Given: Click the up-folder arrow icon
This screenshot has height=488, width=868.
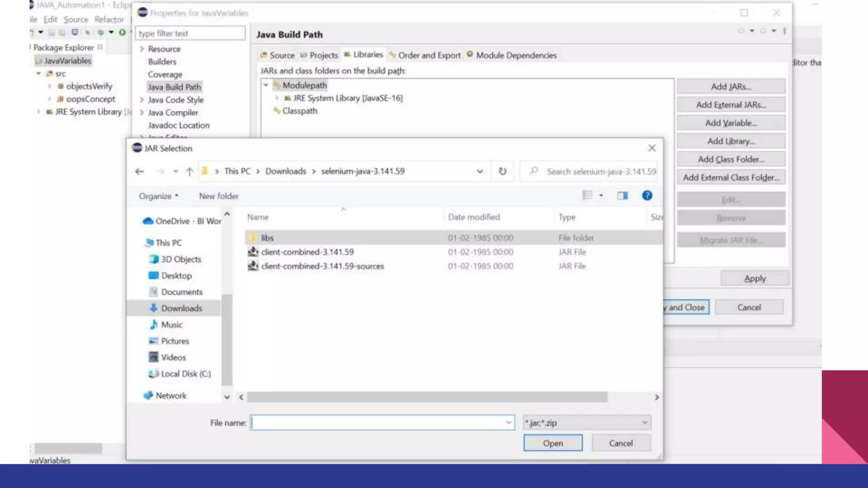Looking at the screenshot, I should [x=189, y=171].
